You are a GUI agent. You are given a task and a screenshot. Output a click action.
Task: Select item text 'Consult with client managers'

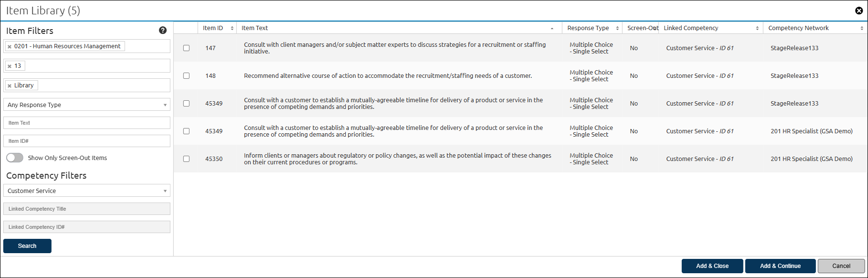[x=394, y=48]
